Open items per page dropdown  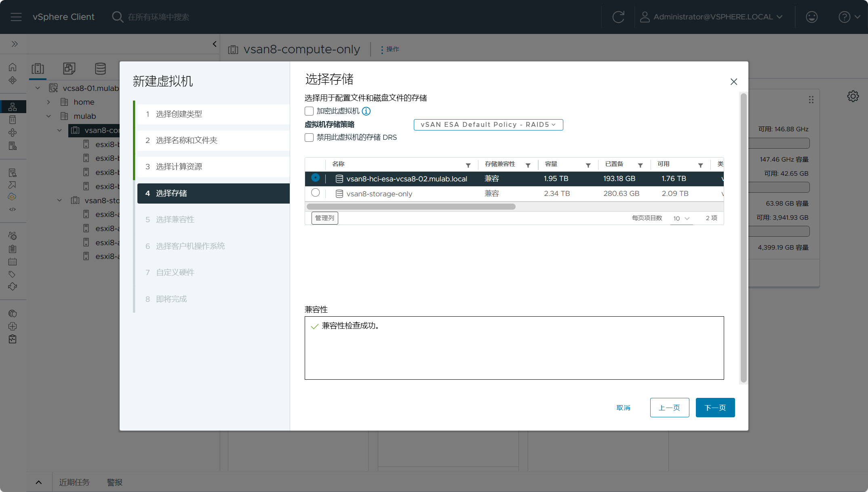[681, 218]
